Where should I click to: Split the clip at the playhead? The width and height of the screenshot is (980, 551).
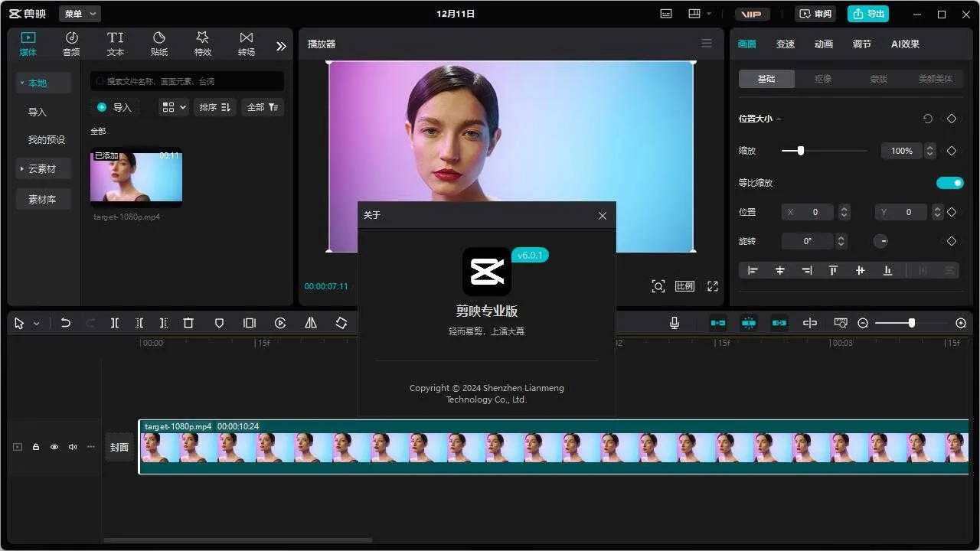[x=115, y=322]
